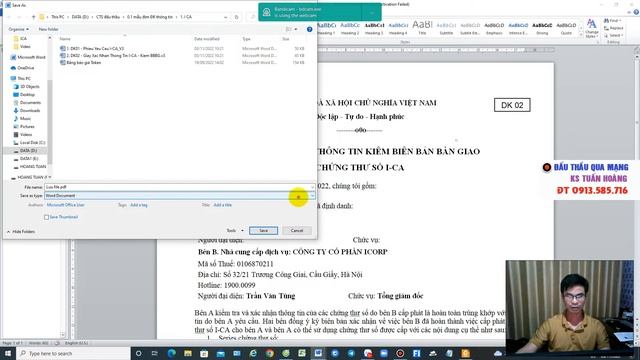Click Cancel in the Save As dialog
The width and height of the screenshot is (640, 360).
coord(297,231)
